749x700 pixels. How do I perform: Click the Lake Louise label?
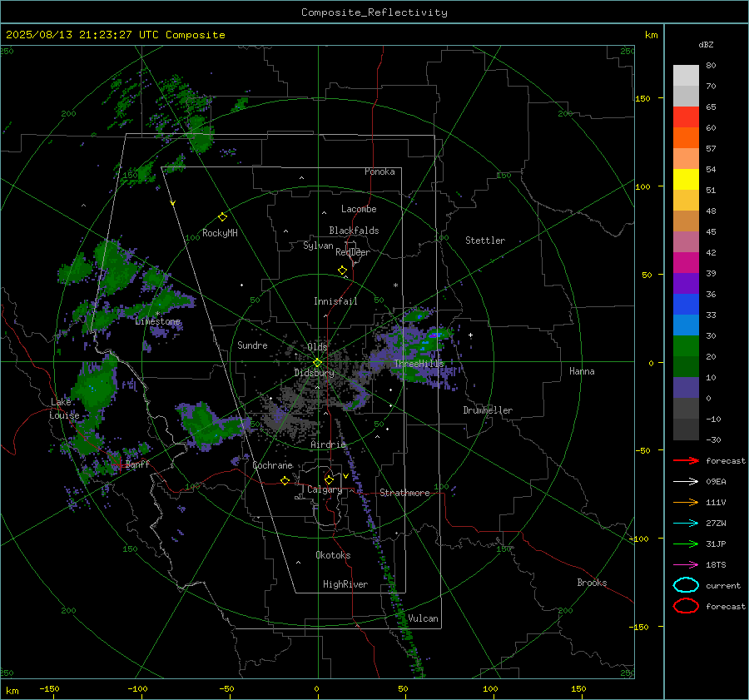(x=64, y=409)
